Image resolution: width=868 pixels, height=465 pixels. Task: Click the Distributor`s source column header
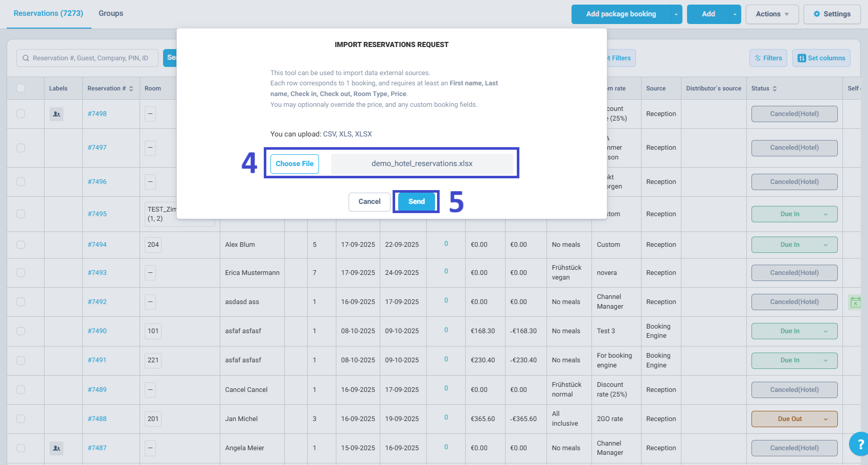pos(714,88)
